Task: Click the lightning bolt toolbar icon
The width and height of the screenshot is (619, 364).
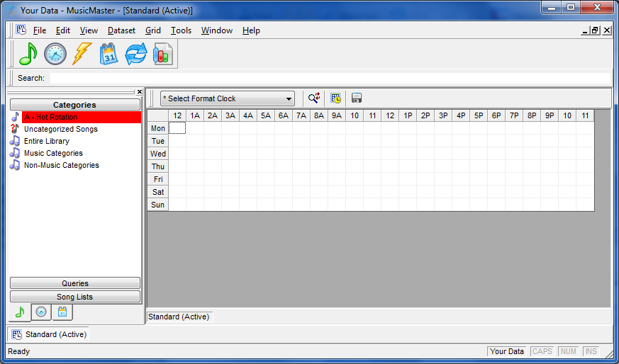Action: point(82,54)
